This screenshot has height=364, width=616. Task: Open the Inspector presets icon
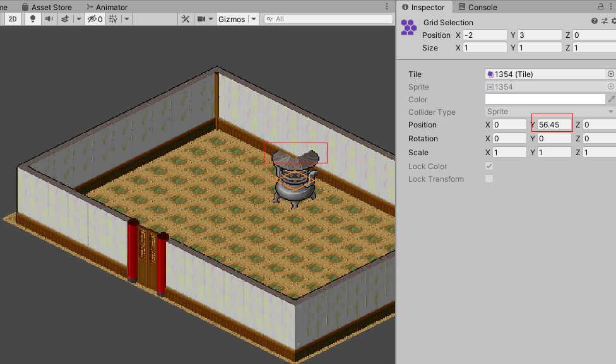click(605, 21)
